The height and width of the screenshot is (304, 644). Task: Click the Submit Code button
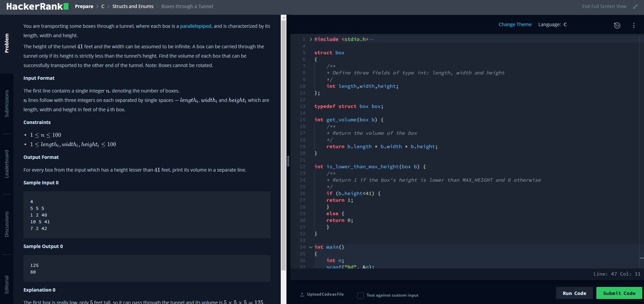pos(619,293)
